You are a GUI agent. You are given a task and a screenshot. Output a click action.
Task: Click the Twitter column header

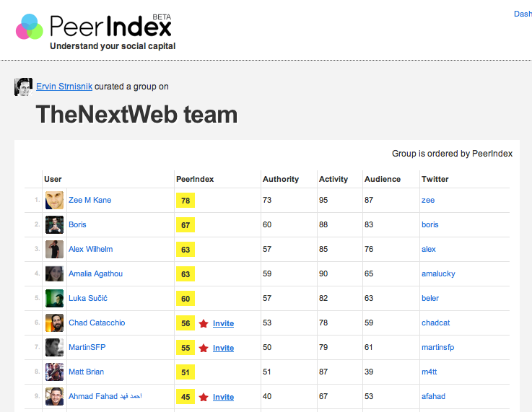tap(435, 179)
